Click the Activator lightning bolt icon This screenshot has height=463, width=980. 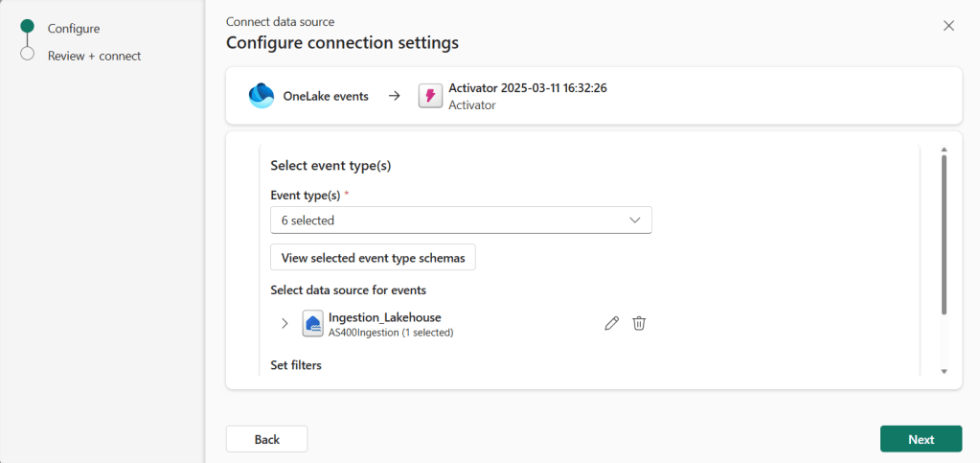click(430, 96)
